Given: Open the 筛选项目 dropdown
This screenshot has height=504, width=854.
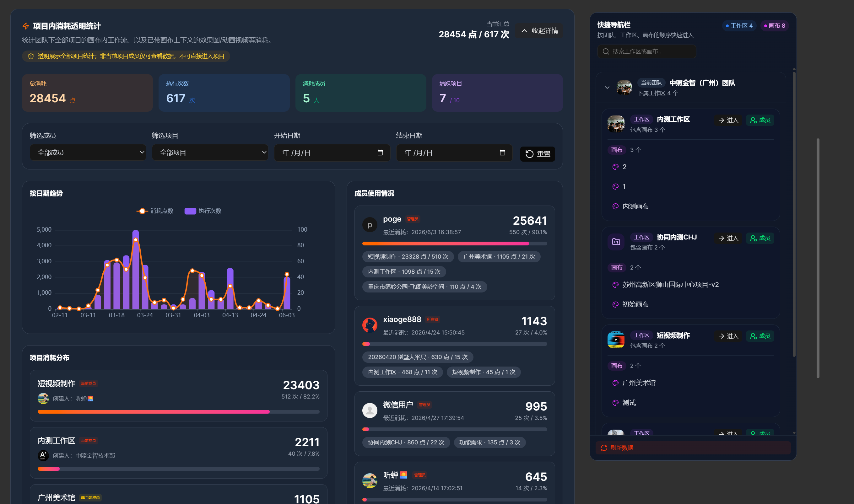Looking at the screenshot, I should (x=210, y=153).
